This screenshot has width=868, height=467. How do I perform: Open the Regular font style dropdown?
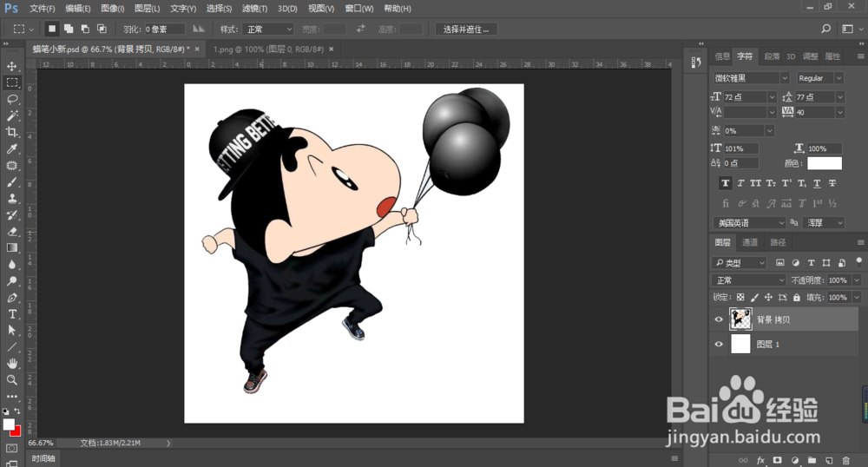tap(838, 78)
